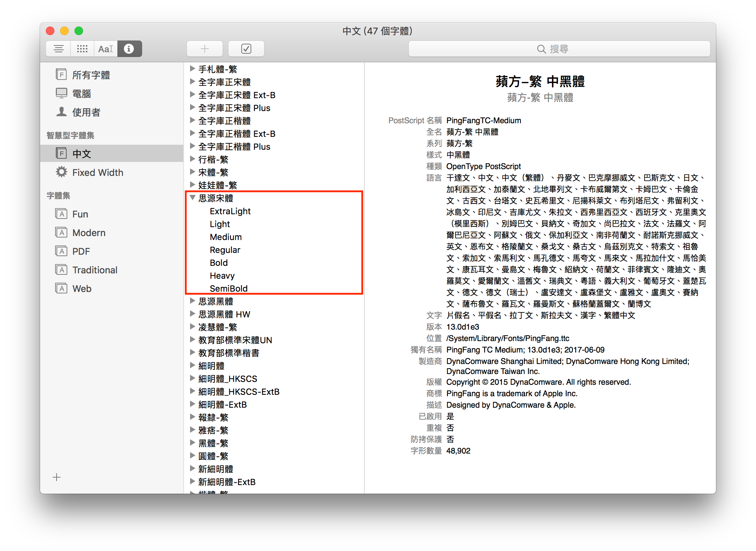Click the 蘋方-繁 中黑體 heading

point(540,81)
